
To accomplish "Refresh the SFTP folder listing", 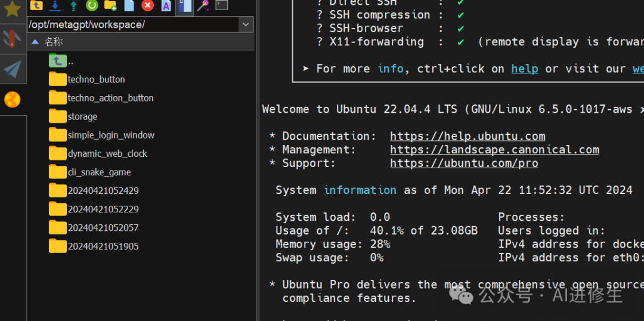I will pyautogui.click(x=92, y=5).
